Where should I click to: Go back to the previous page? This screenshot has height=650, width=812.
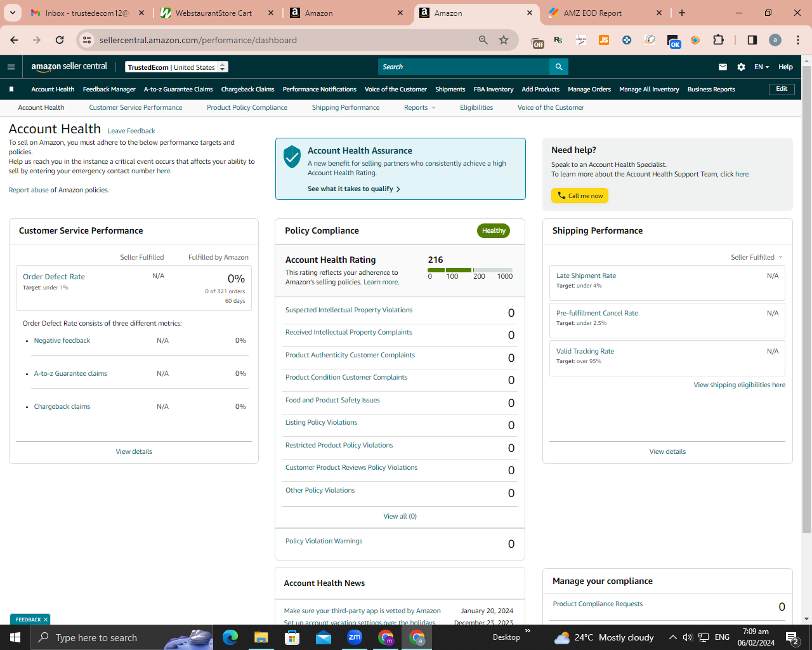point(14,40)
